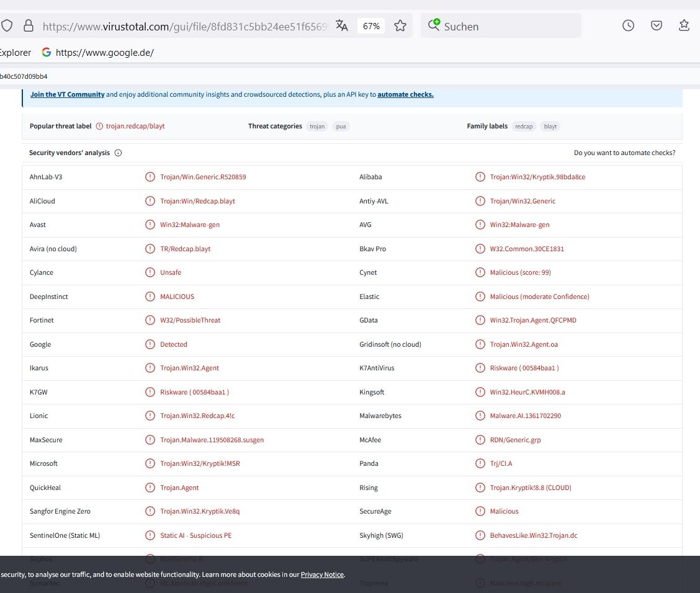The width and height of the screenshot is (700, 593).
Task: Click the alert icon for Alibaba detection
Action: (480, 177)
